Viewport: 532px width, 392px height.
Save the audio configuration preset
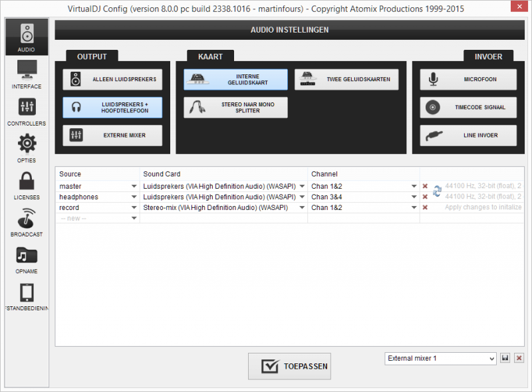(505, 357)
